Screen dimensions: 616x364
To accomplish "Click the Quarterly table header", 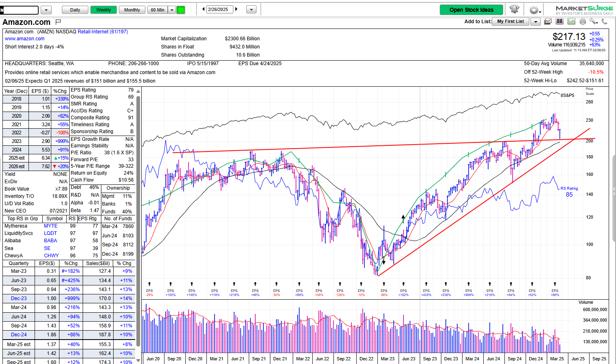I will point(19,263).
